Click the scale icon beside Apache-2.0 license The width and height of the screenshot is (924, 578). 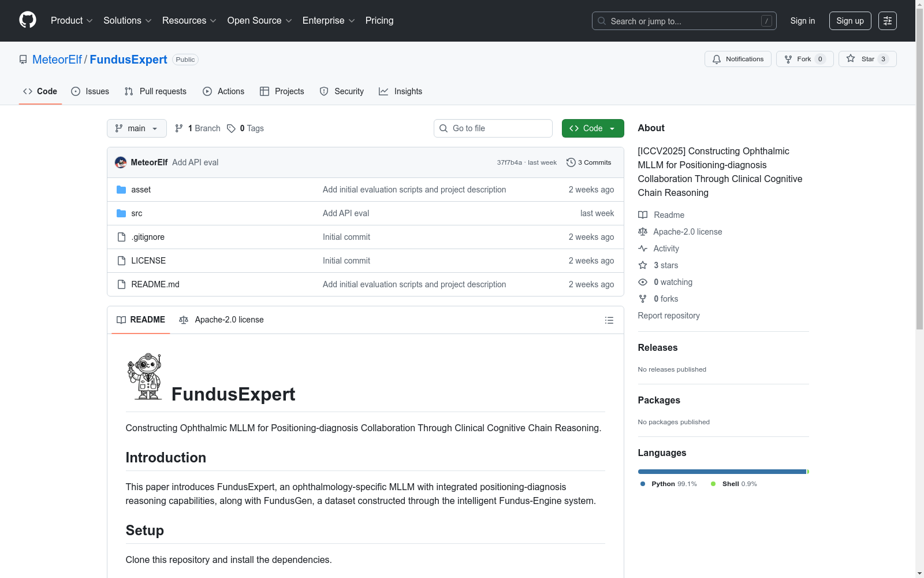click(x=643, y=232)
